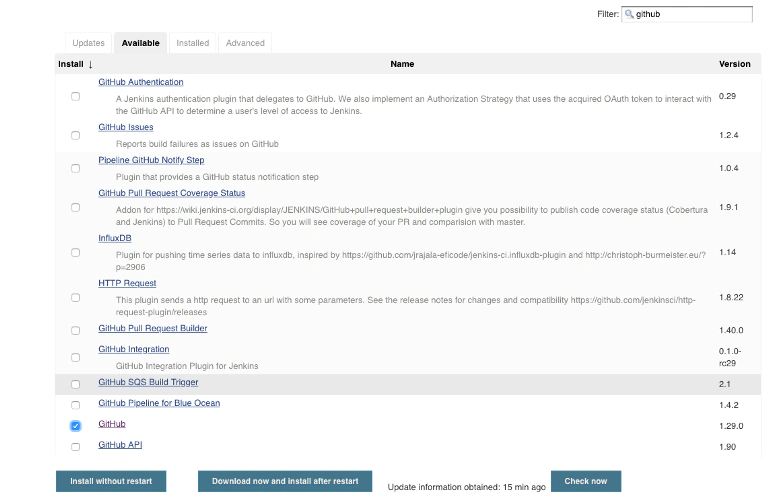Viewport: 764px width, 500px height.
Task: Open the GitHub Issues plugin link
Action: (126, 127)
